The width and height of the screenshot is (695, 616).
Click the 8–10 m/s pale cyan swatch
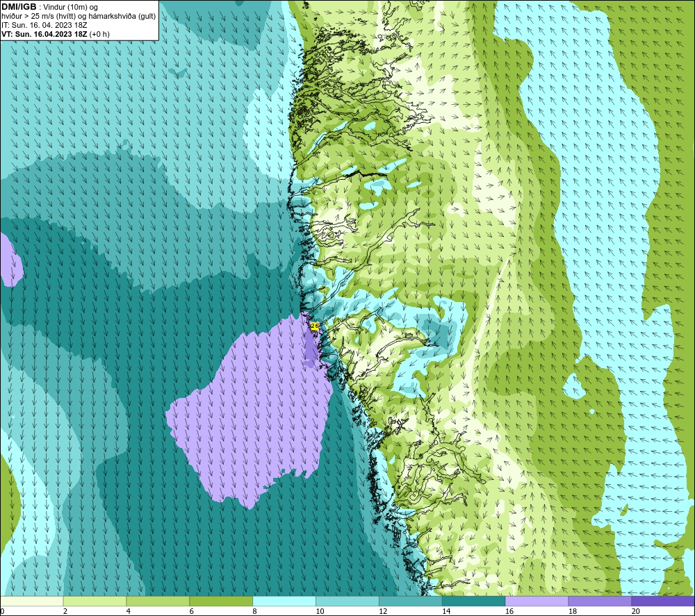point(284,601)
